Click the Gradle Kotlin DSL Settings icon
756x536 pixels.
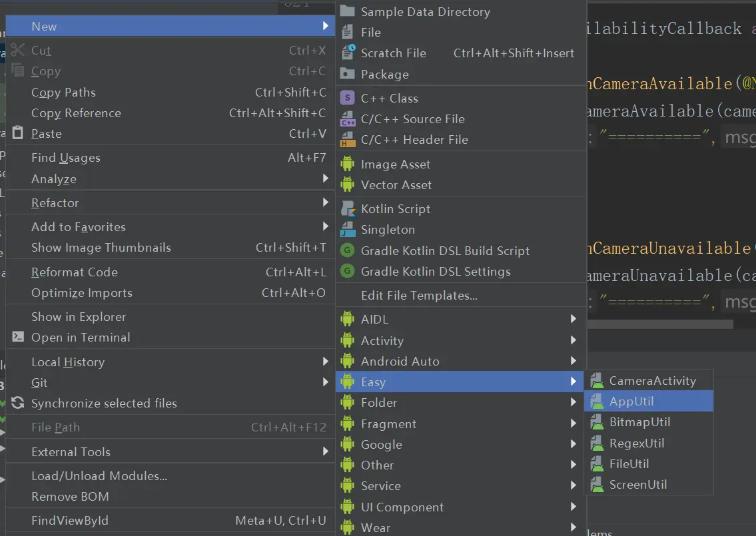coord(347,271)
